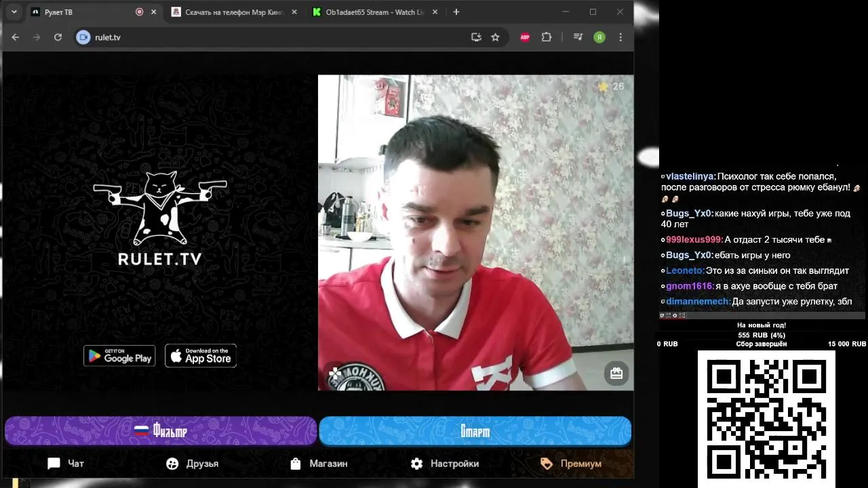Click the partner's webcam video
The height and width of the screenshot is (488, 868).
476,232
